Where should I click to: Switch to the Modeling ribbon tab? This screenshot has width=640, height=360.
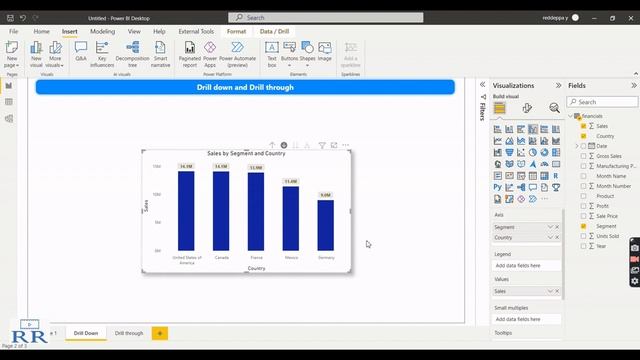(x=102, y=31)
